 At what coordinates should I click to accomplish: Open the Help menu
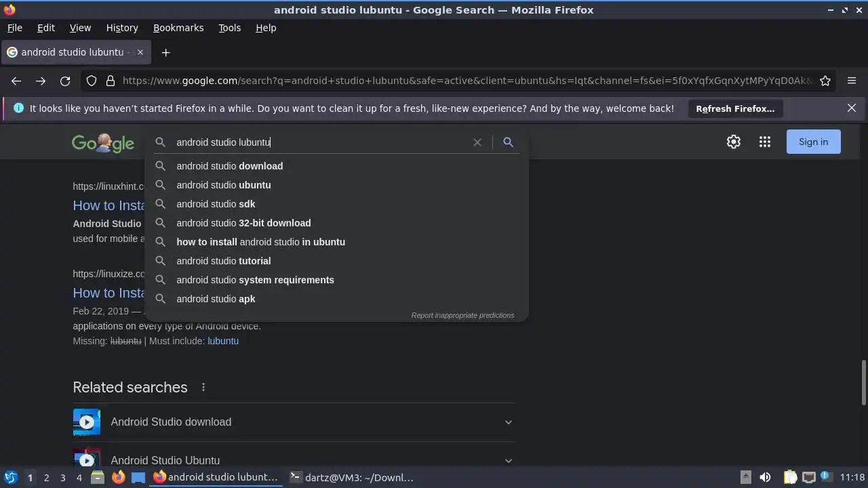(x=266, y=28)
